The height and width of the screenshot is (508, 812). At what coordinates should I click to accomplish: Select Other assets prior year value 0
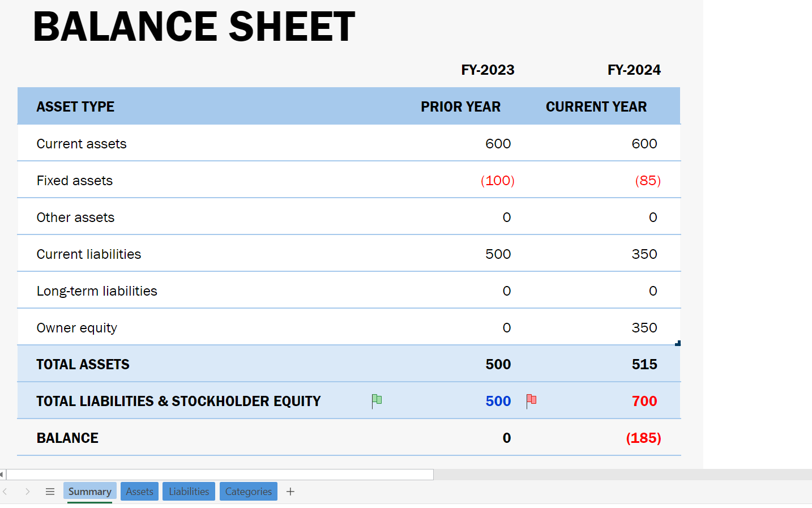[x=507, y=217]
